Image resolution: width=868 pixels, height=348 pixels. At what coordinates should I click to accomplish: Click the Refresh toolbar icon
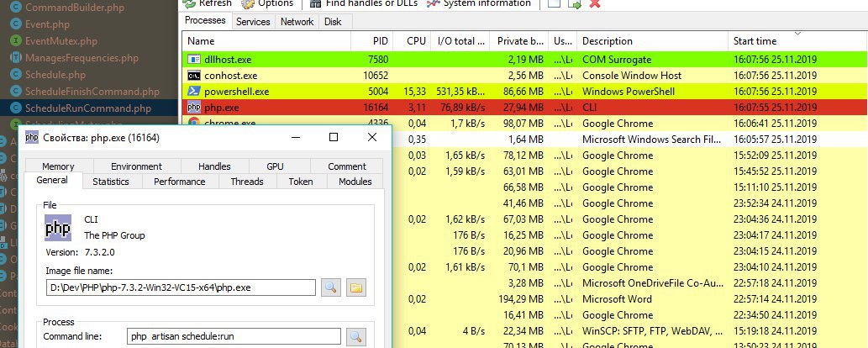coord(189,3)
